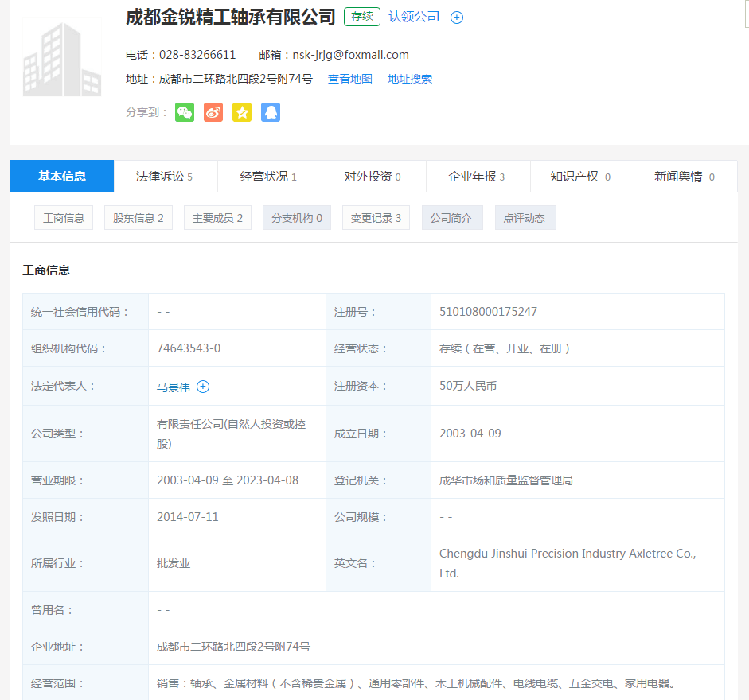Open legal representative 马景伟 profile

pyautogui.click(x=174, y=387)
